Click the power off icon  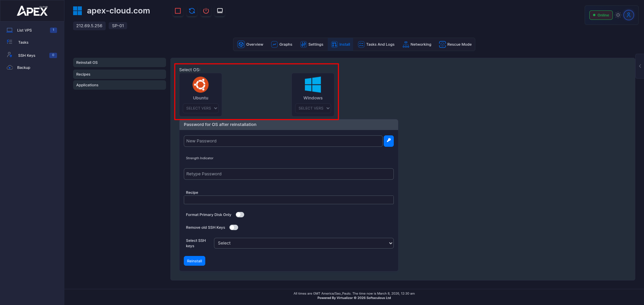[x=206, y=11]
